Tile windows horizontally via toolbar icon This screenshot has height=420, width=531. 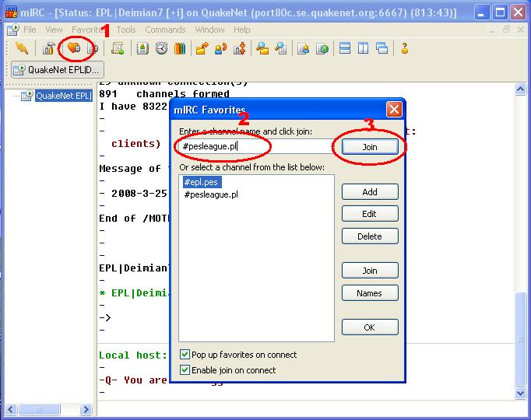(345, 48)
